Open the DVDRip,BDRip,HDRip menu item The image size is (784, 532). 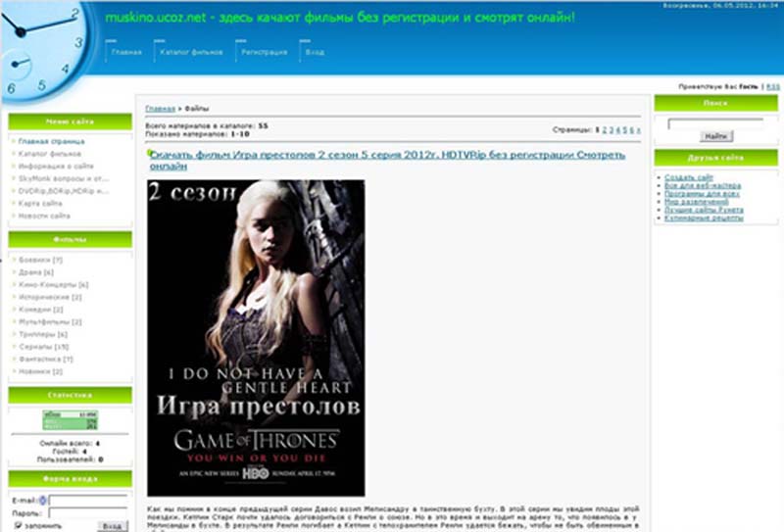pos(63,191)
